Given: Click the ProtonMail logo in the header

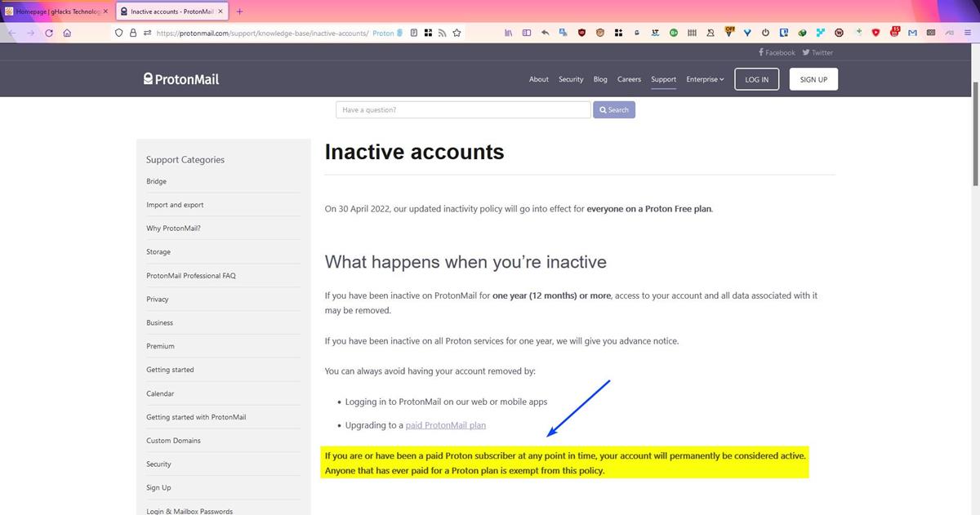Looking at the screenshot, I should tap(180, 78).
